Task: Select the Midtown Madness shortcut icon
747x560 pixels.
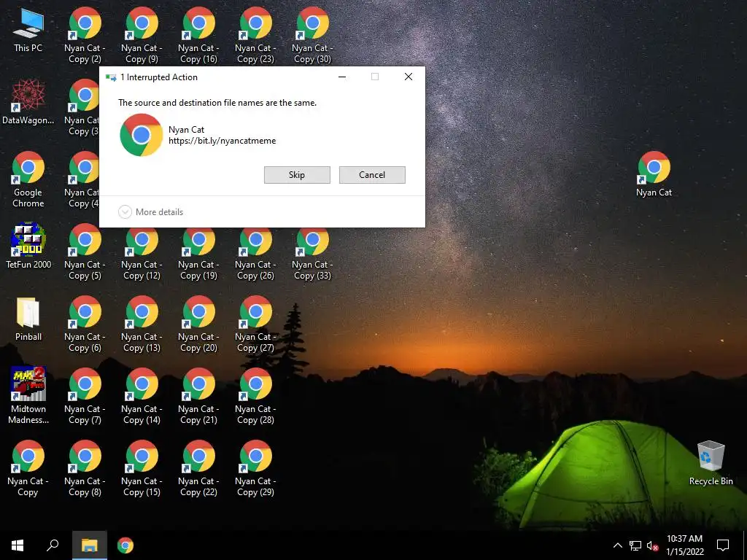Action: click(x=28, y=396)
